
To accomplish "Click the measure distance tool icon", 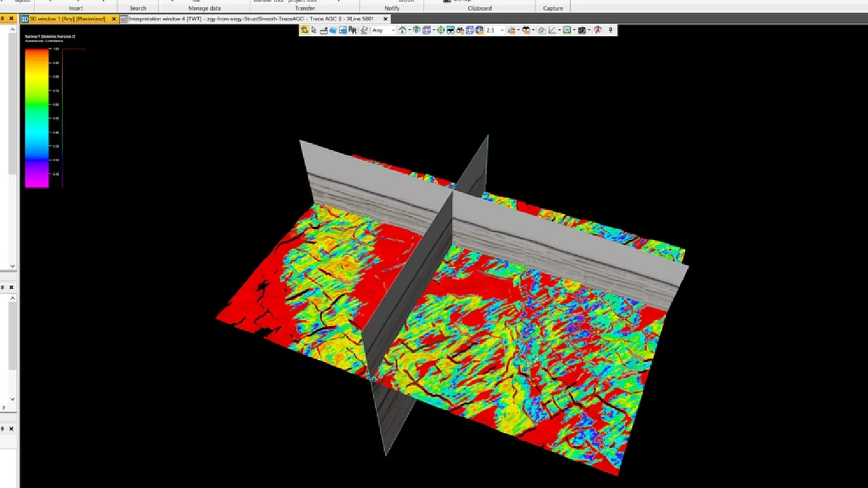I will [323, 30].
